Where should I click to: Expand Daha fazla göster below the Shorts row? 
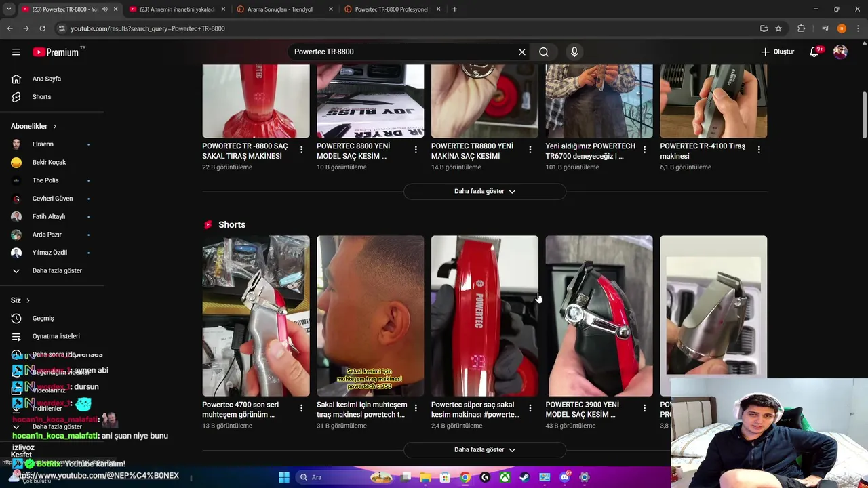pos(485,449)
